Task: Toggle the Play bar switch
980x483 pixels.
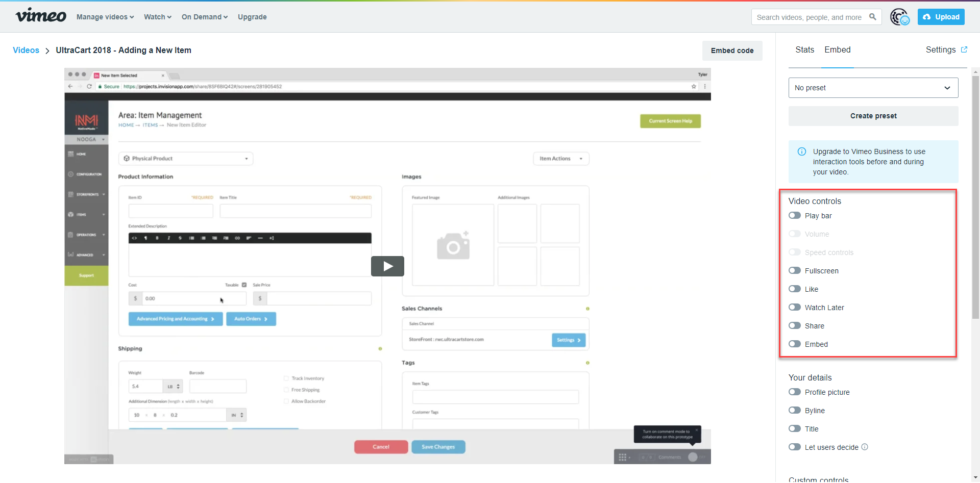Action: [795, 215]
